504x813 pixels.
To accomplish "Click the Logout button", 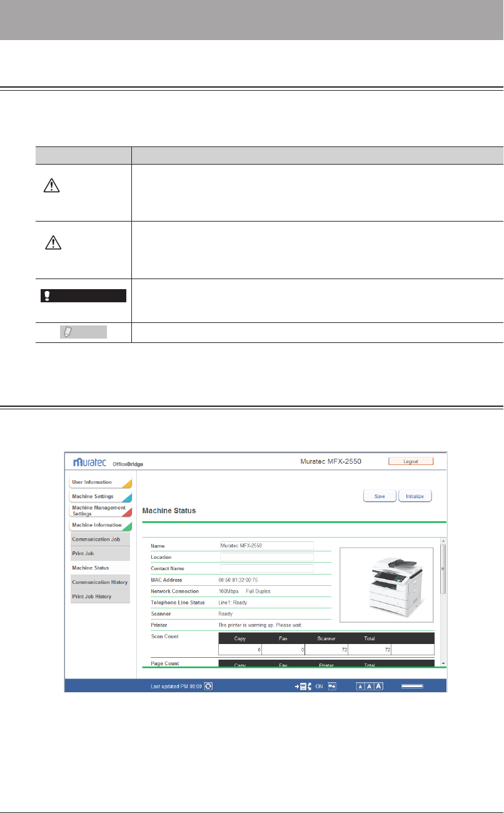I will click(x=411, y=461).
